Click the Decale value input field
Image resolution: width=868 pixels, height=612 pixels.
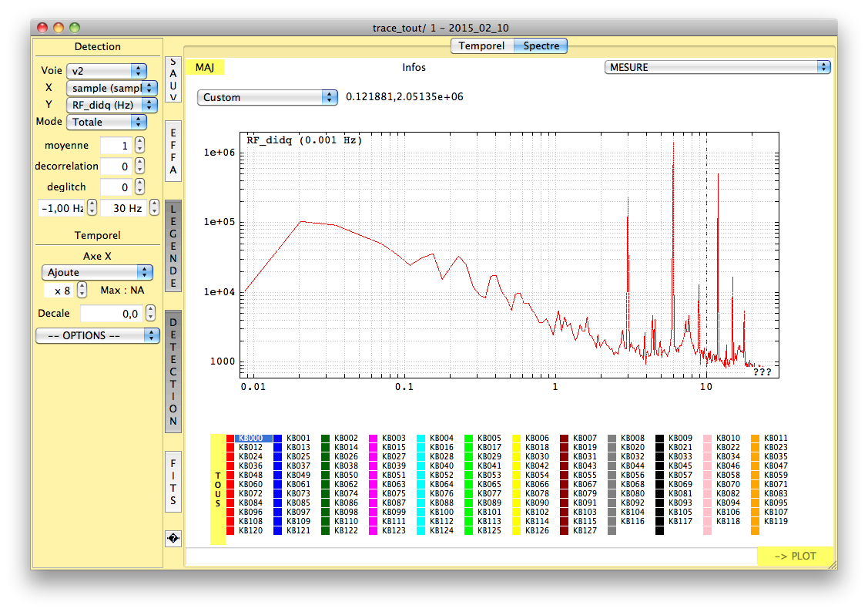(x=110, y=314)
